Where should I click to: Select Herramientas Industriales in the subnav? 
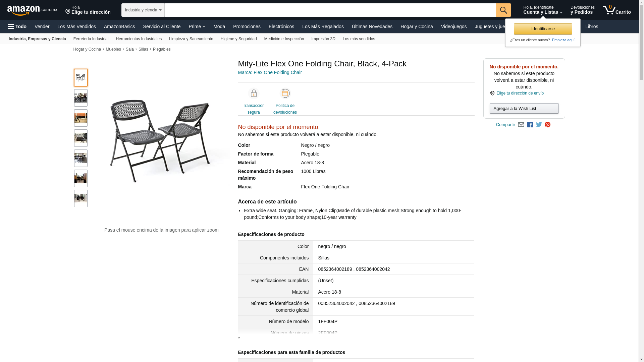139,39
